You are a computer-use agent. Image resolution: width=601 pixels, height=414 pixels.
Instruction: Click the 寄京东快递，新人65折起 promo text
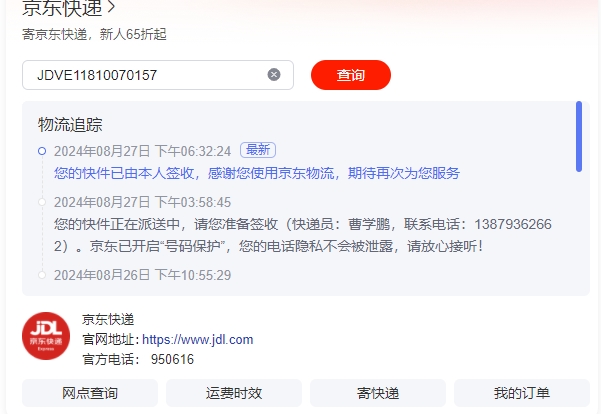click(94, 34)
